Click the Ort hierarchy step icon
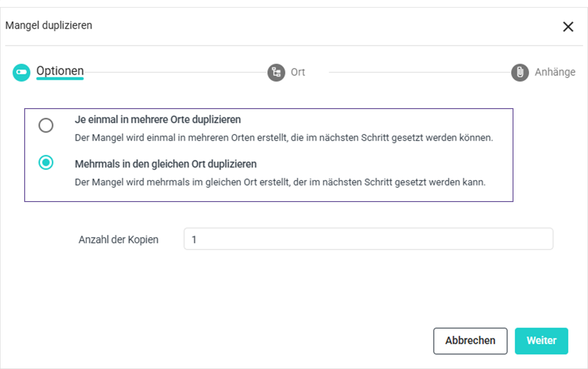Viewport: 588px width, 369px height. pyautogui.click(x=276, y=73)
